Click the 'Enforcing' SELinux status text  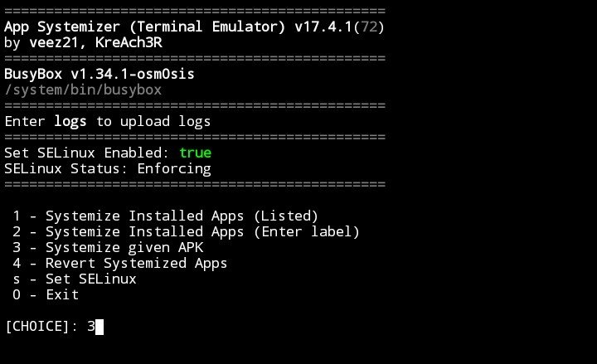[174, 169]
